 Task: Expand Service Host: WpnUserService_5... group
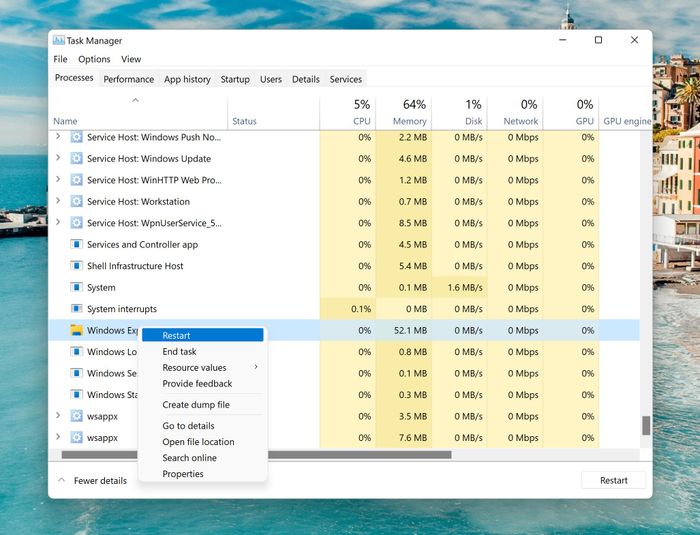[x=58, y=222]
